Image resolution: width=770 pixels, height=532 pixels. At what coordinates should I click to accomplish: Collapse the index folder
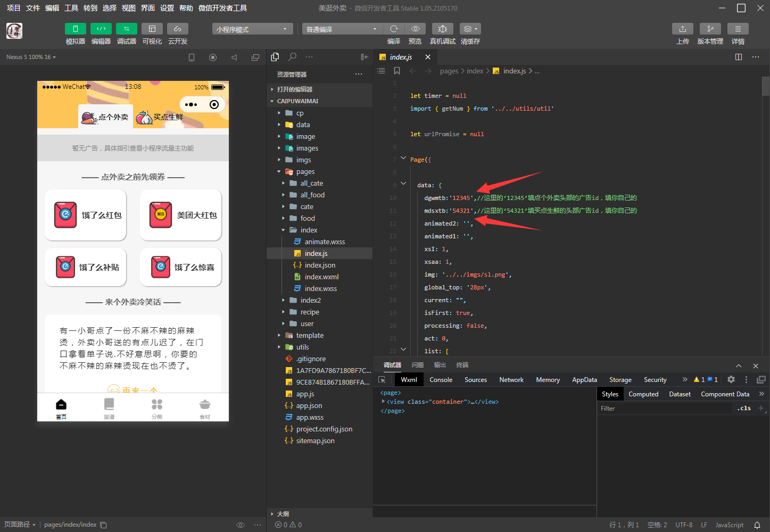click(319, 230)
